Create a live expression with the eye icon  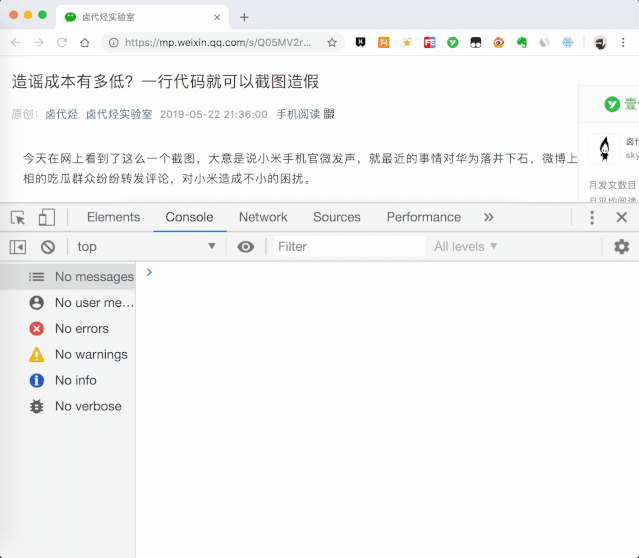pyautogui.click(x=246, y=247)
